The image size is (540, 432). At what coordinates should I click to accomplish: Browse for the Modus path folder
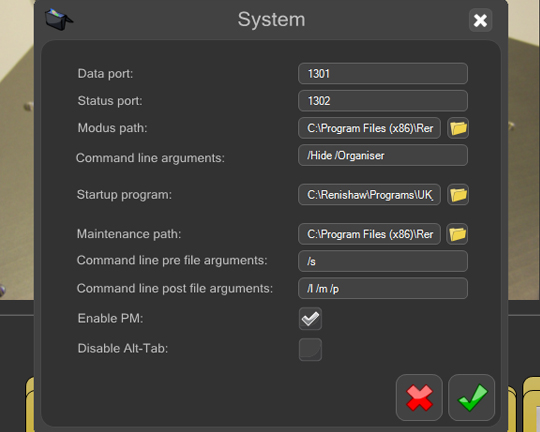[458, 128]
